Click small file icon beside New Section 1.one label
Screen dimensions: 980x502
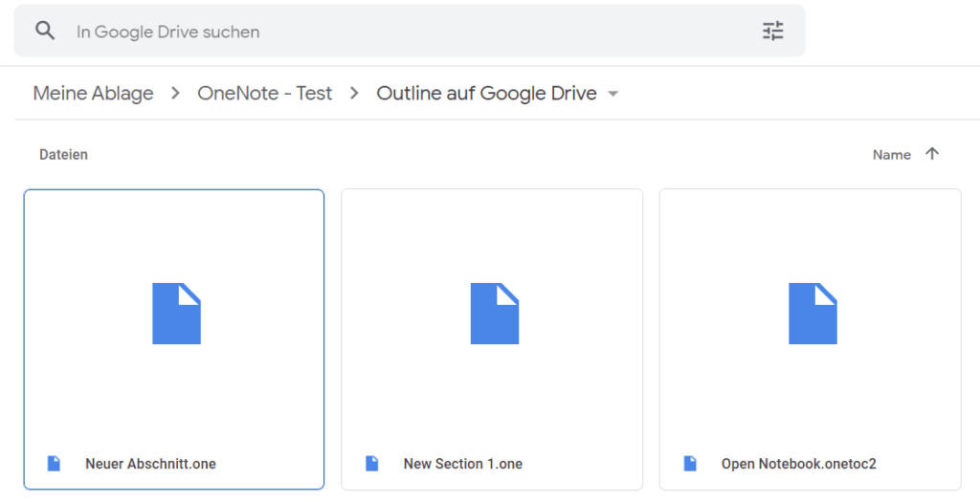(372, 464)
